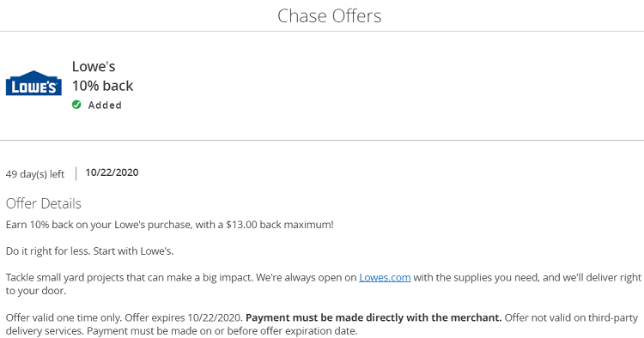Click the Do it right for less tagline
This screenshot has width=644, height=338.
(89, 251)
